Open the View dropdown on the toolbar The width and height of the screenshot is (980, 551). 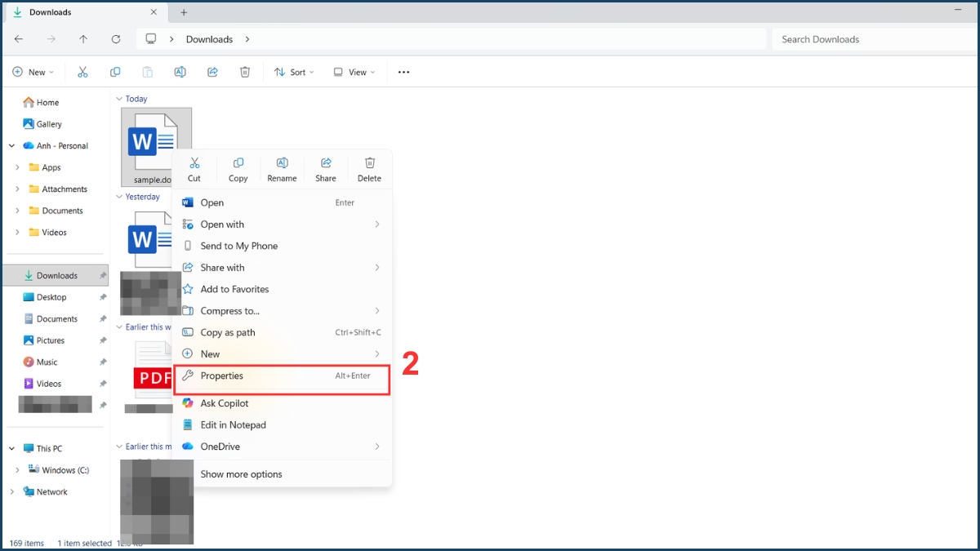(x=354, y=72)
